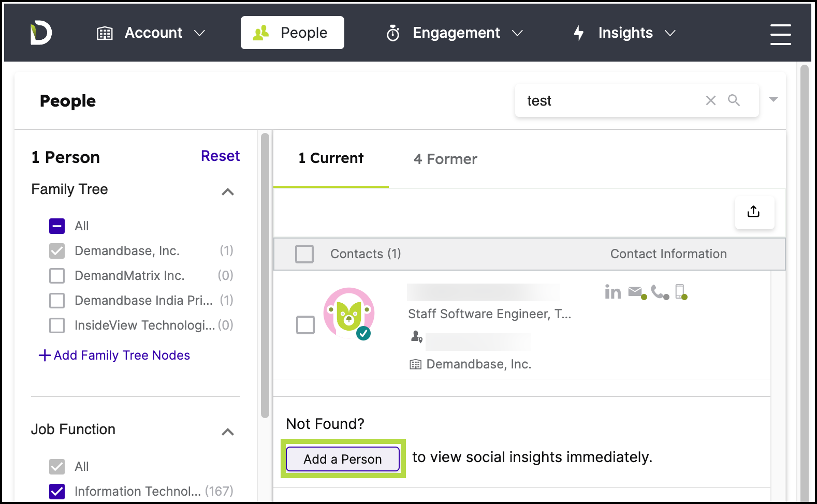Click the search magnifier icon
The height and width of the screenshot is (504, 817).
pyautogui.click(x=734, y=100)
